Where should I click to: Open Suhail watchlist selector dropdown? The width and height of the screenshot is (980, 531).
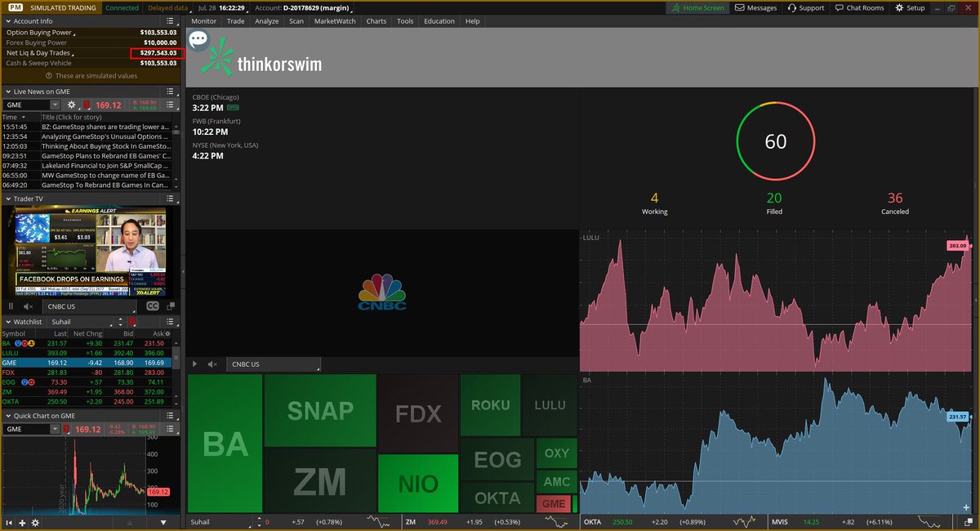pos(80,322)
